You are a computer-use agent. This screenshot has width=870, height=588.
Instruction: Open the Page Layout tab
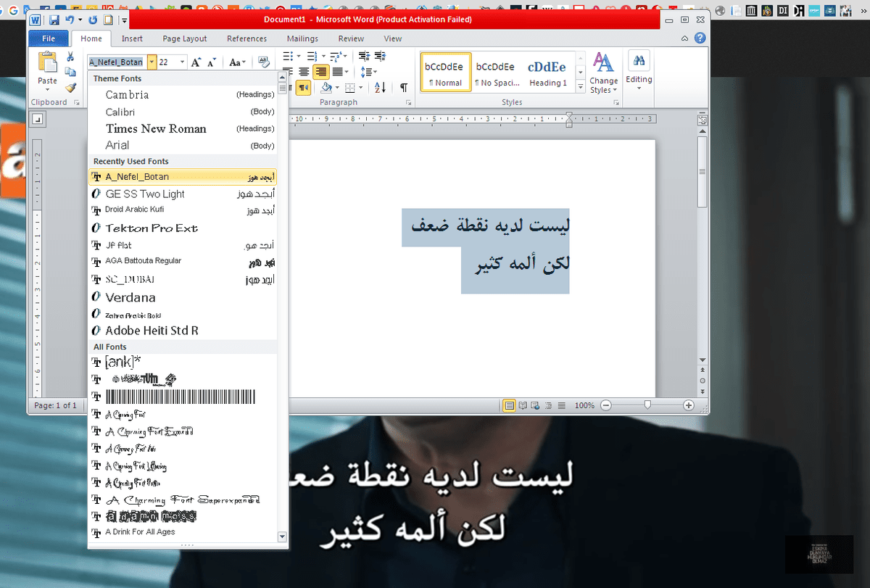click(x=184, y=38)
